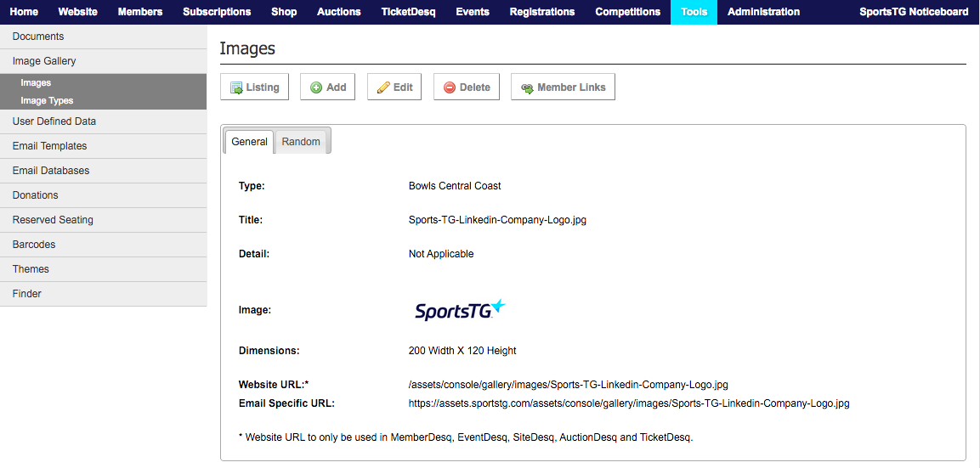The image size is (980, 468).
Task: Go to Subscriptions in top navigation
Action: point(217,12)
